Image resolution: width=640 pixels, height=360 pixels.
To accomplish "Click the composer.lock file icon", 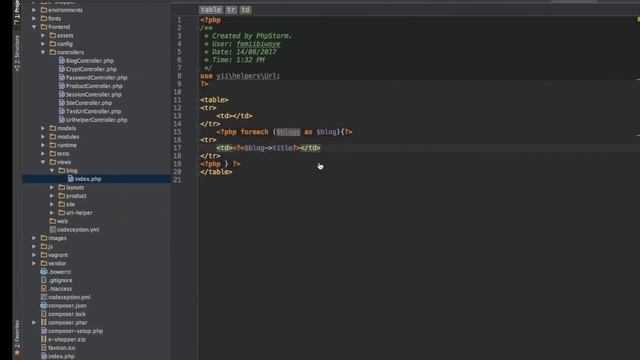I will click(x=44, y=314).
